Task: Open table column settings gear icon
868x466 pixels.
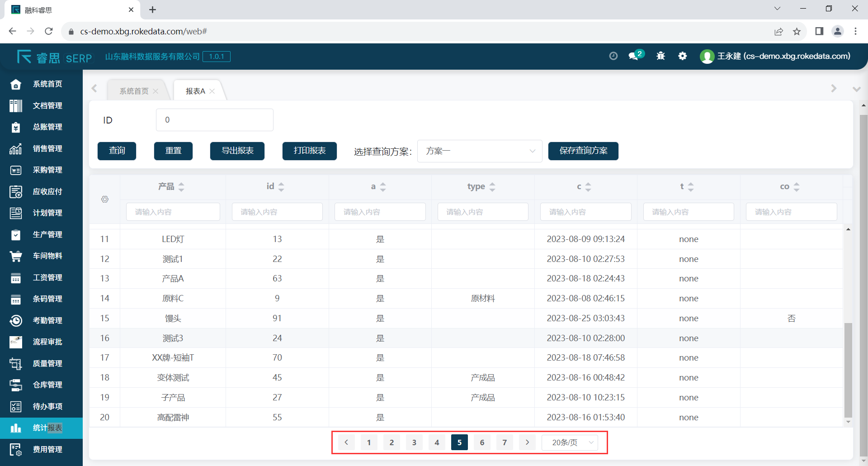Action: click(x=105, y=200)
